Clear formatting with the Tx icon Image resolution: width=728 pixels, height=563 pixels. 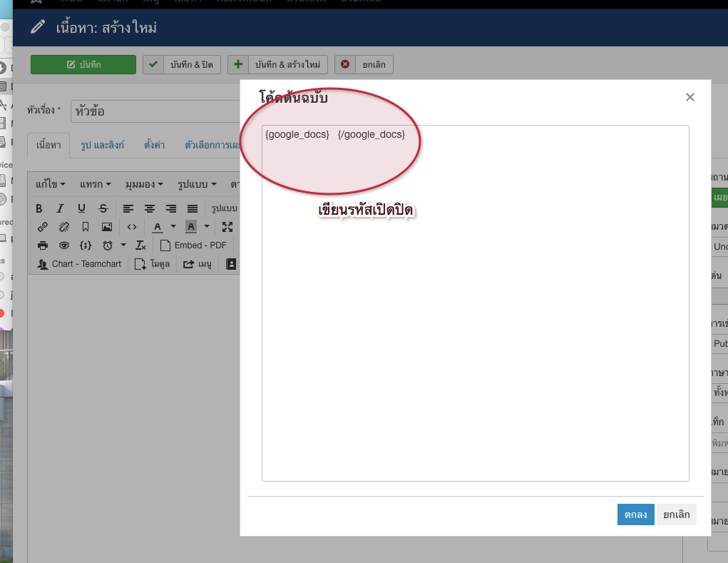point(140,245)
